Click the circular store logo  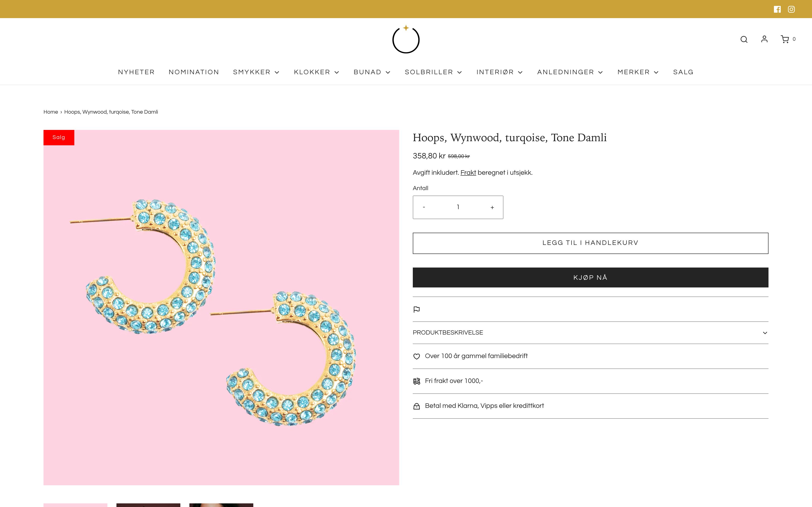pyautogui.click(x=406, y=39)
